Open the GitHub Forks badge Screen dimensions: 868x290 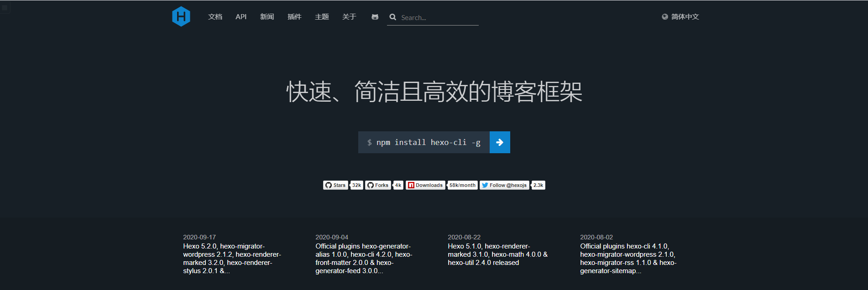click(378, 185)
